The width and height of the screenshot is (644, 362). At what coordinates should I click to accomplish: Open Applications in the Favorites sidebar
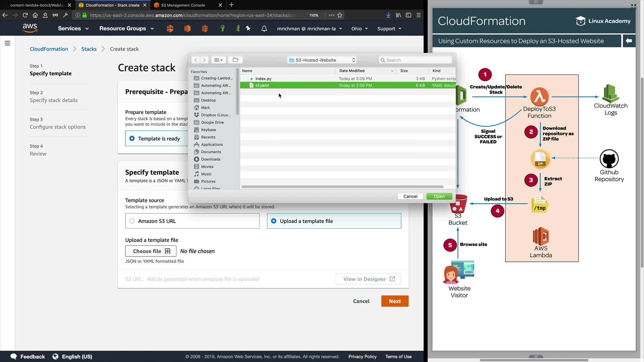212,144
